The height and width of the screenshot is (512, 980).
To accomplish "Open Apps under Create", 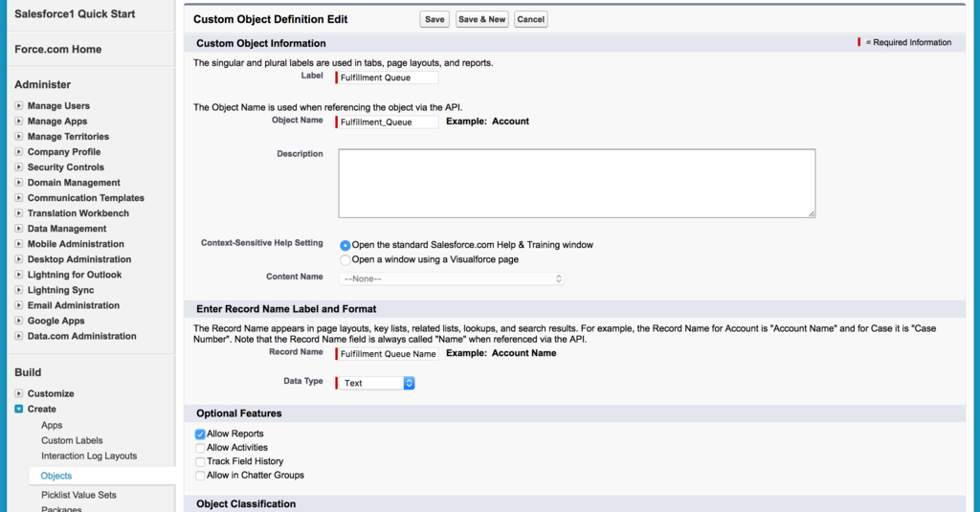I will click(52, 425).
